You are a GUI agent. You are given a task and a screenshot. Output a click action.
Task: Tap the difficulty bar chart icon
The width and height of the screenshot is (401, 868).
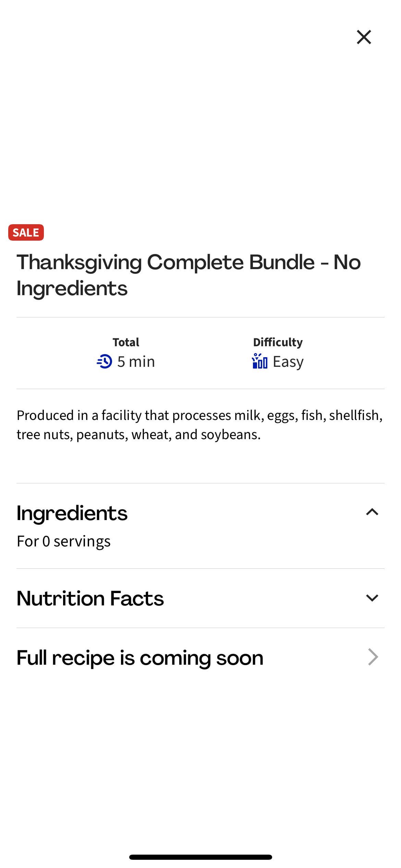259,361
